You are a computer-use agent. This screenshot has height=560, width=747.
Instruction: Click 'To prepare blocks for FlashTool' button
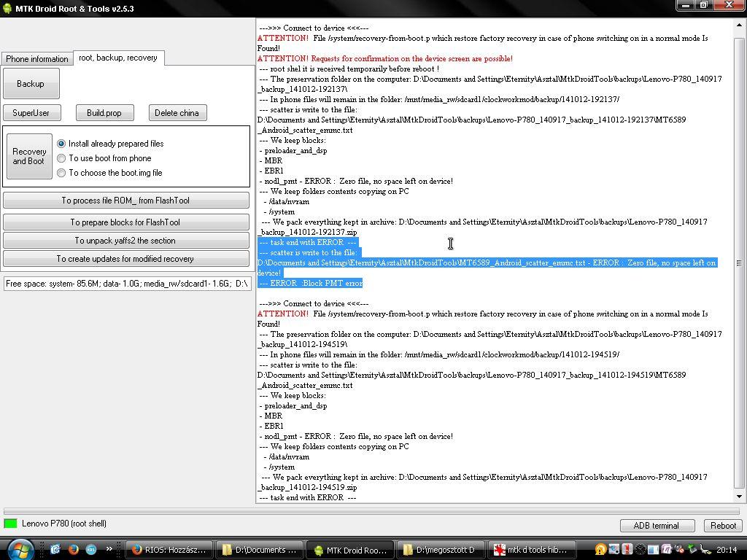point(125,222)
